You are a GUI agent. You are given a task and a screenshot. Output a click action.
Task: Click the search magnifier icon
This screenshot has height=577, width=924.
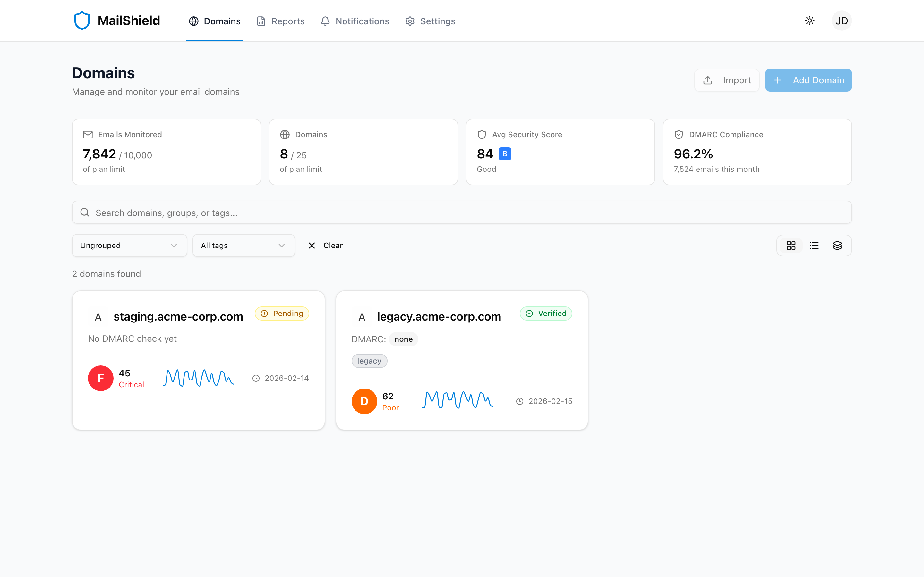tap(85, 213)
